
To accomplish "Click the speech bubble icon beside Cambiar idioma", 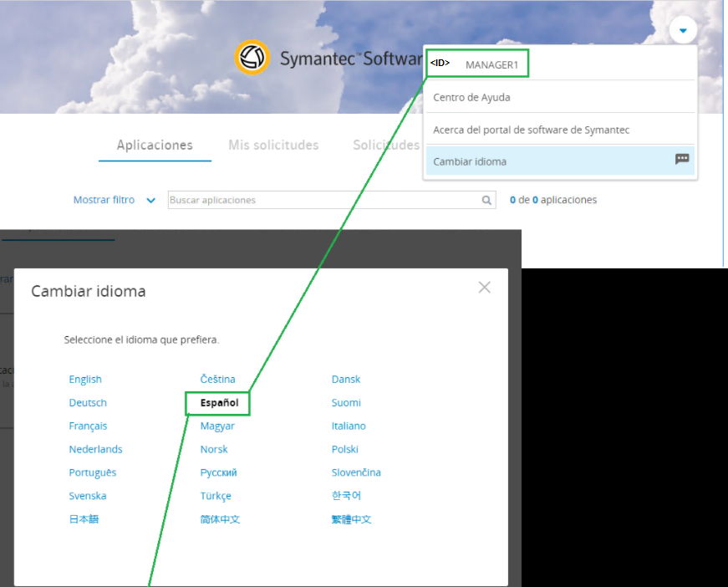I will tap(682, 159).
